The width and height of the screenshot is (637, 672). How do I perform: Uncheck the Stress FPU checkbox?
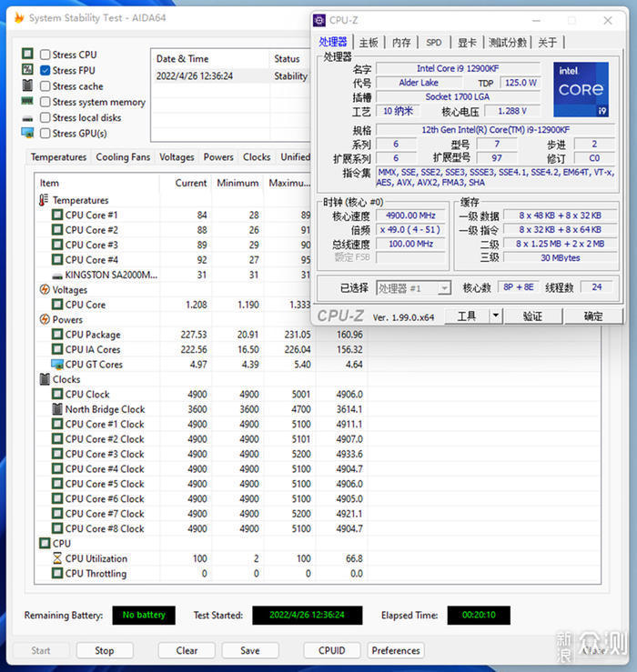click(x=45, y=70)
